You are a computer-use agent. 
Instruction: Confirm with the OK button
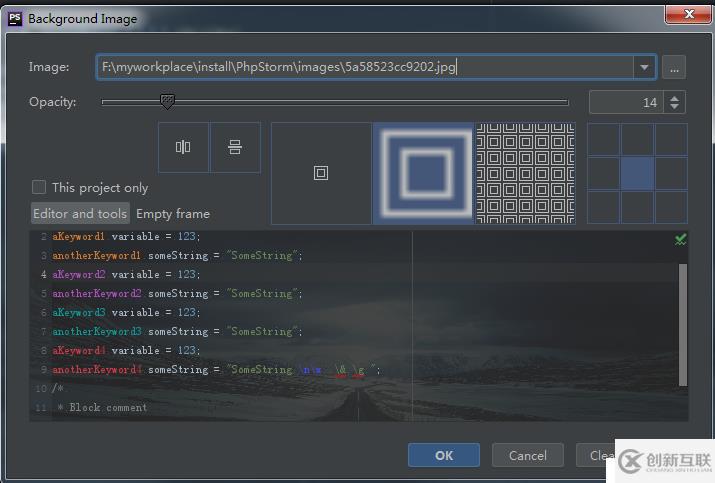pos(444,455)
